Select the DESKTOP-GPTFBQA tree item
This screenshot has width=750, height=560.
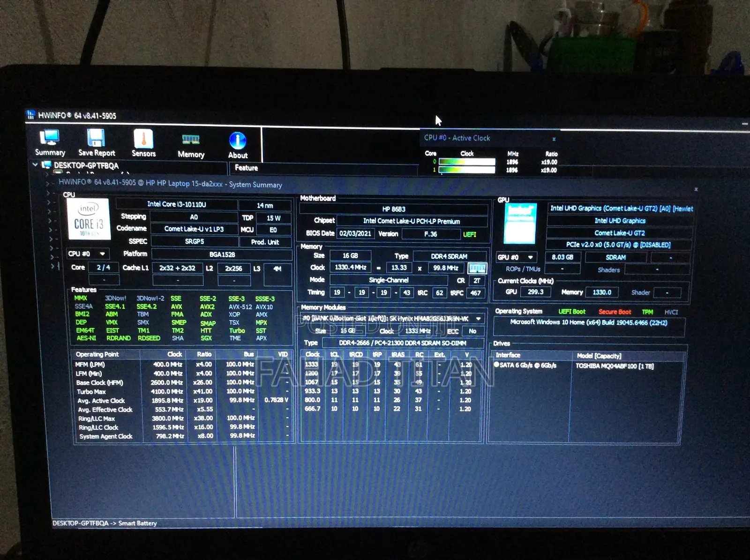(x=86, y=165)
